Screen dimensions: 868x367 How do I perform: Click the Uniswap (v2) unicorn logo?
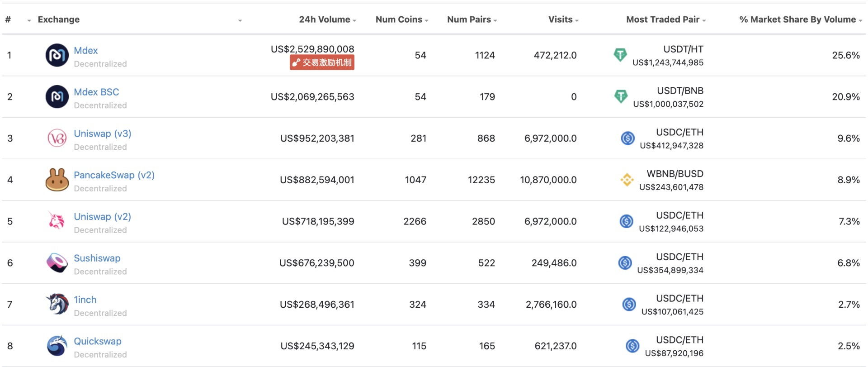[57, 221]
